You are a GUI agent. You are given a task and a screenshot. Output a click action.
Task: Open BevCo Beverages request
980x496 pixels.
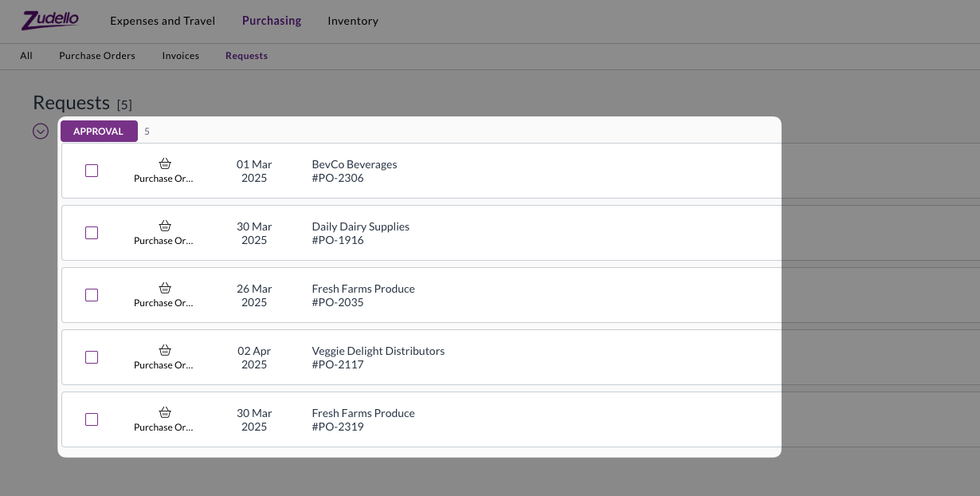[355, 164]
